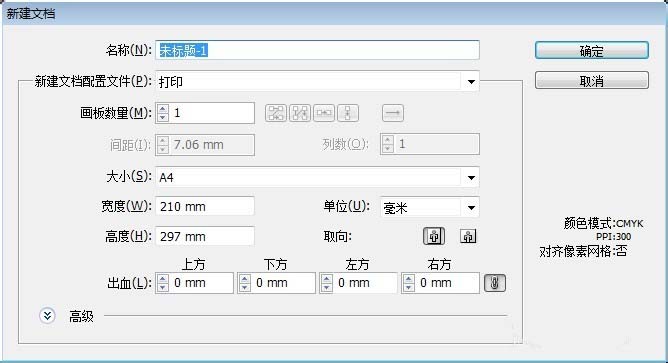The height and width of the screenshot is (363, 668).
Task: Open the 单位 units dropdown showing 毫米
Action: 429,207
